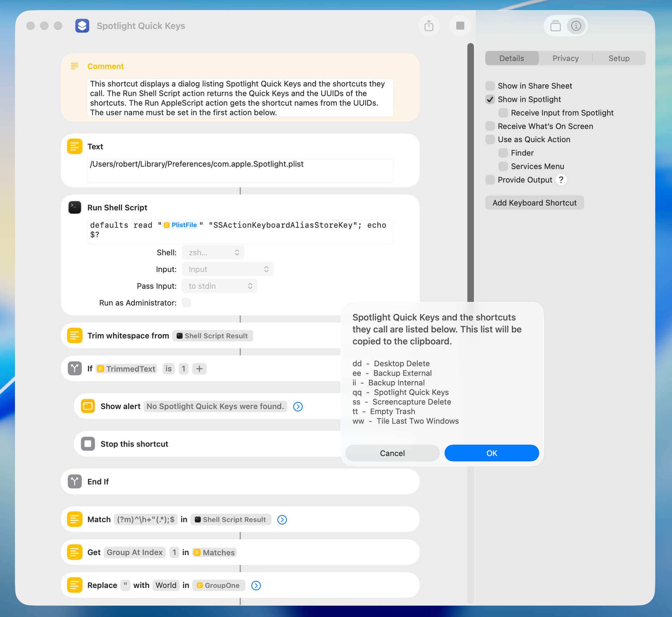Uncheck Show in Spotlight
Image resolution: width=672 pixels, height=617 pixels.
(x=490, y=99)
